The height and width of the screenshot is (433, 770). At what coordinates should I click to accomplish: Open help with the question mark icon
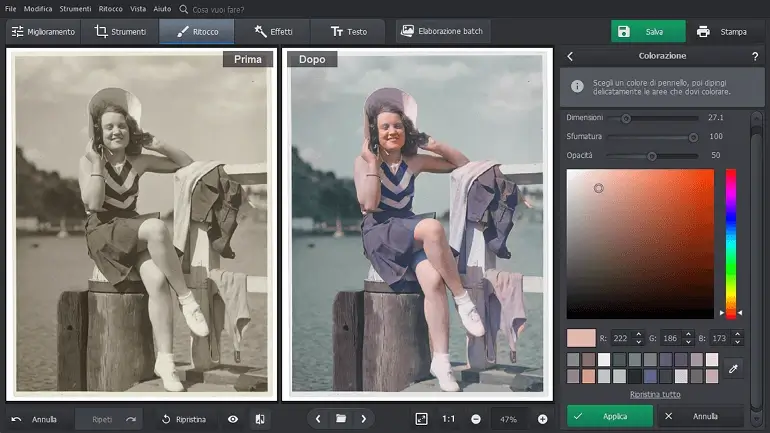click(755, 56)
